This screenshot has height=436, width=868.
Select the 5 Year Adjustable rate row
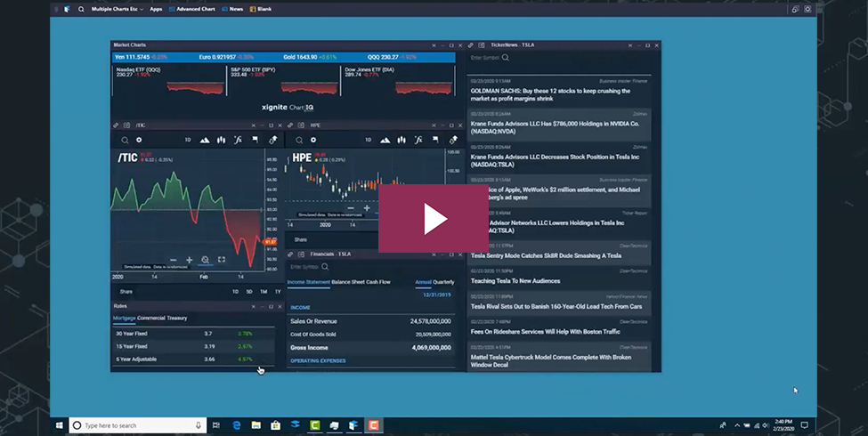(193, 359)
